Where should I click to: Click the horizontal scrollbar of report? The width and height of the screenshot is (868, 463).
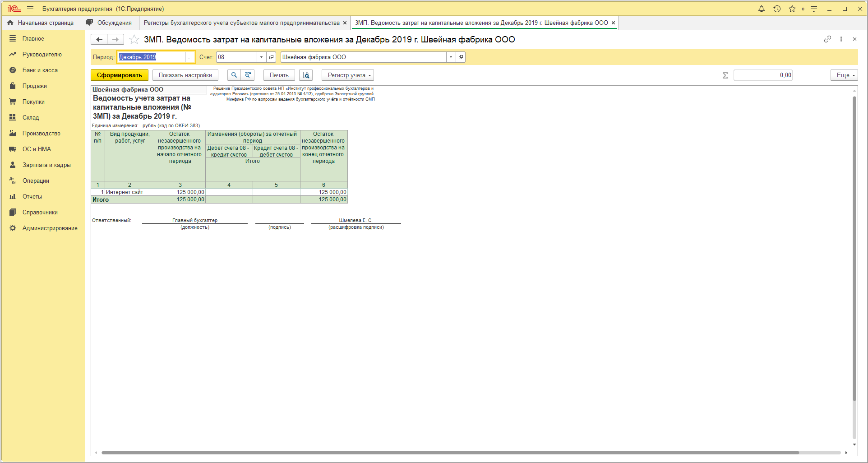pyautogui.click(x=450, y=453)
